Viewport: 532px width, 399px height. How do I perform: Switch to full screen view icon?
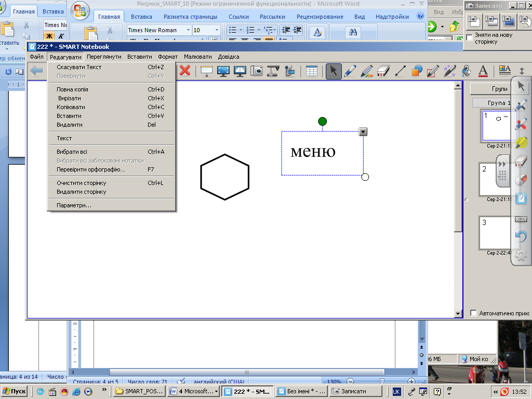223,71
